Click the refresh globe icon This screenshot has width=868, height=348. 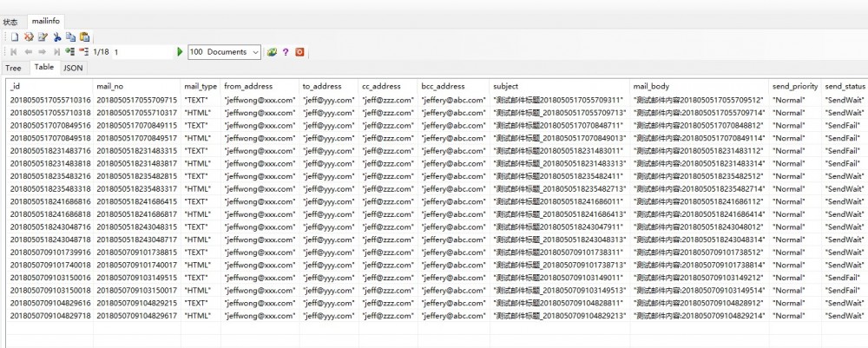(x=272, y=52)
